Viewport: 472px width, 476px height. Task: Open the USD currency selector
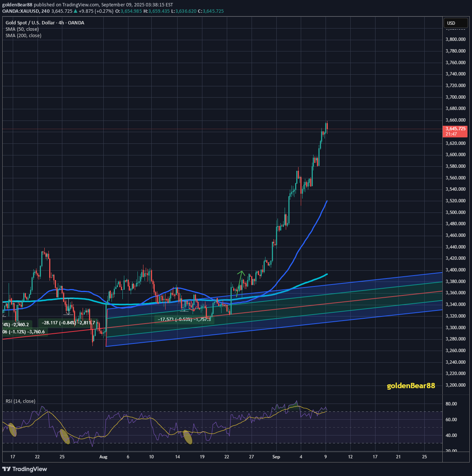[456, 23]
